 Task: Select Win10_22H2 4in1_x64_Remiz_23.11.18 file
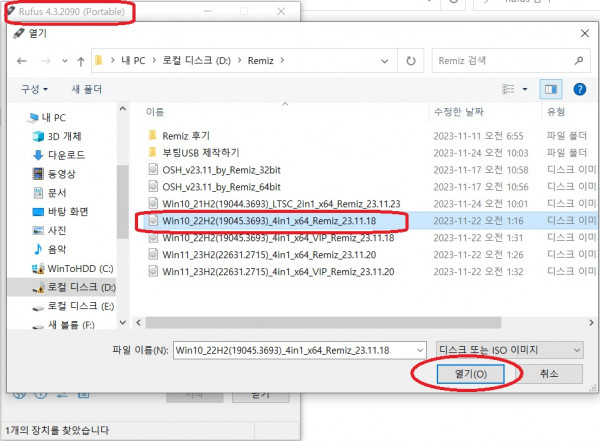pyautogui.click(x=269, y=220)
